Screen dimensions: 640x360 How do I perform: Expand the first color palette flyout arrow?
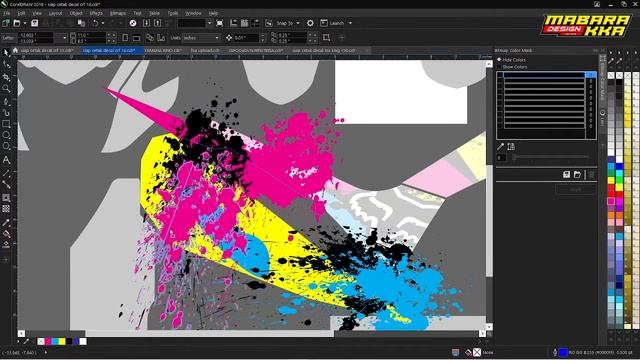[611, 53]
